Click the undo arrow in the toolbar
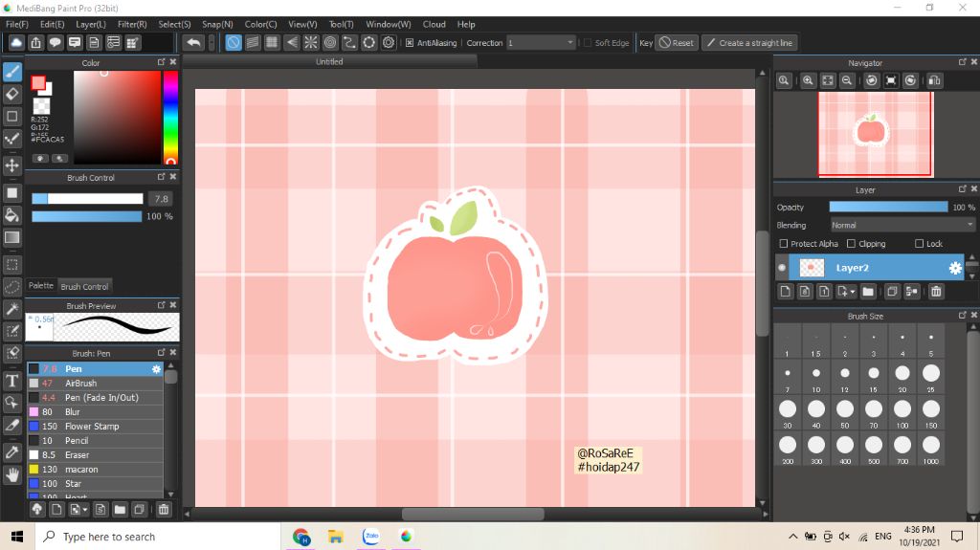 [x=193, y=43]
